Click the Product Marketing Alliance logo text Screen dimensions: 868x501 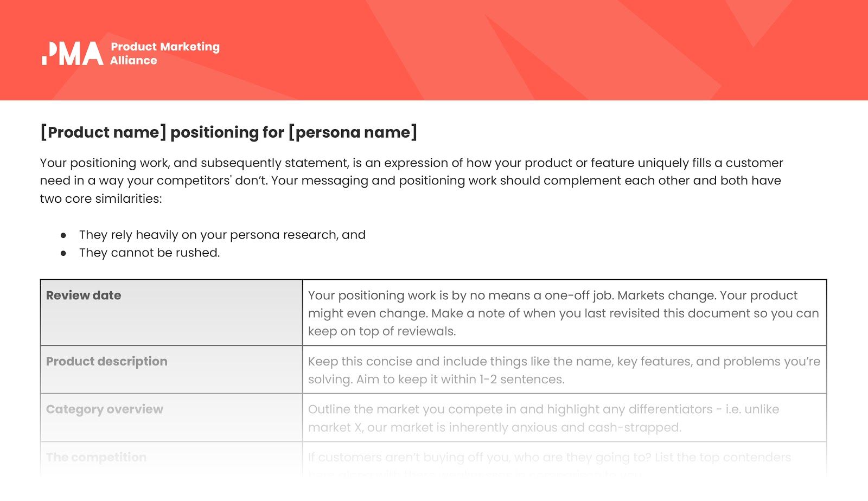coord(165,53)
